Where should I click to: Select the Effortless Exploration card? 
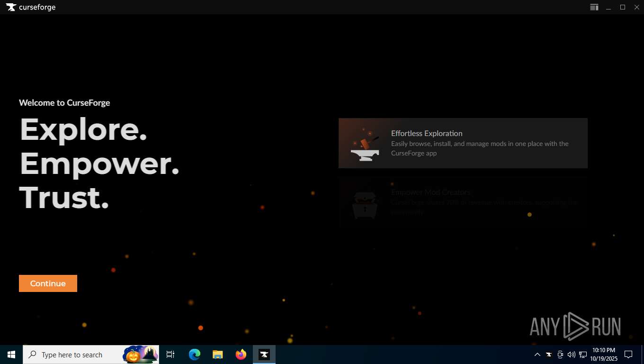[x=463, y=143]
